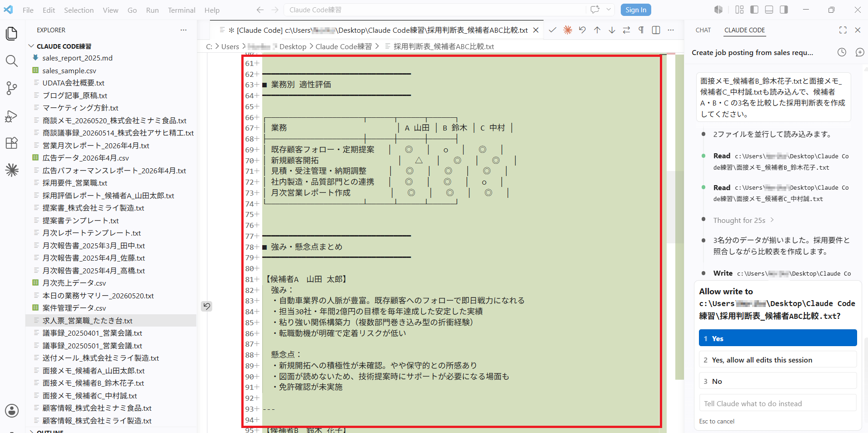Start a new Claude conversation with plus icon
Image resolution: width=868 pixels, height=433 pixels.
coord(860,52)
